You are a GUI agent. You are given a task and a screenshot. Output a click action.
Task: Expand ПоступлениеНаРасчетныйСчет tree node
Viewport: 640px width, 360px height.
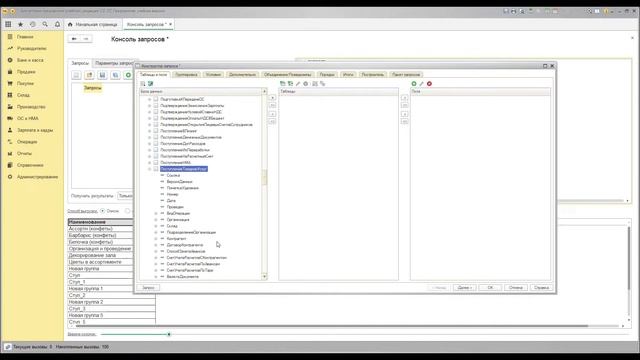(149, 156)
